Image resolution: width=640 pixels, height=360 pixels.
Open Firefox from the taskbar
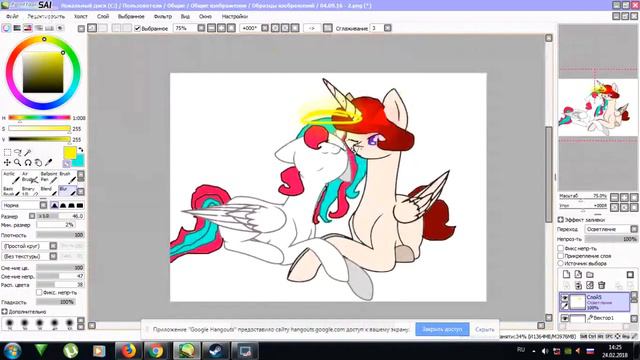[x=128, y=351]
